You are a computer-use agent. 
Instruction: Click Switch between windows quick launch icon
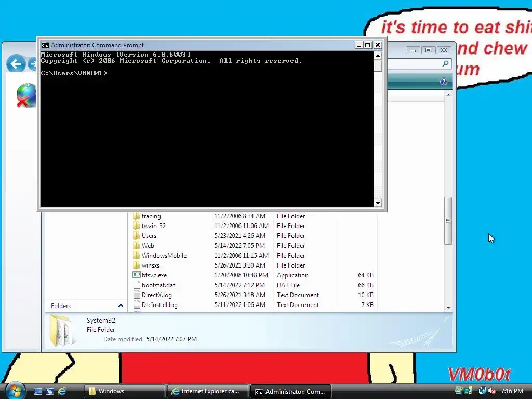click(49, 391)
